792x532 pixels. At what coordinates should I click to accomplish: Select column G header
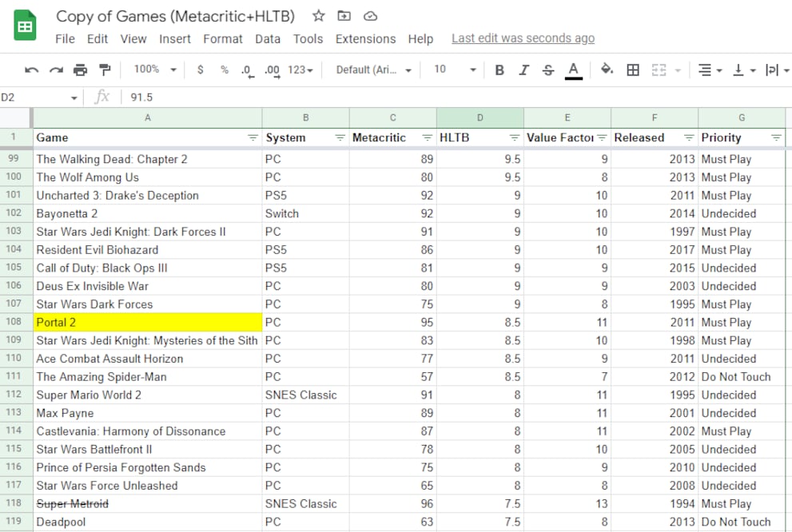pos(742,117)
